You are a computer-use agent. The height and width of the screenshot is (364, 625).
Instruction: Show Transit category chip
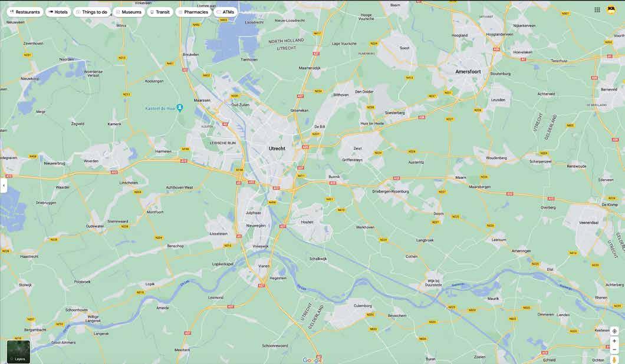coord(160,12)
